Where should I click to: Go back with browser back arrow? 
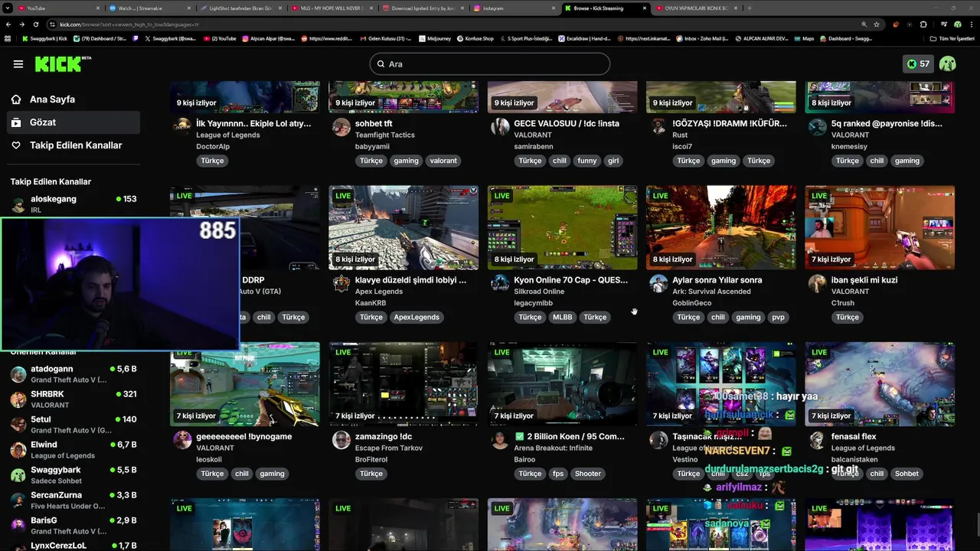[10, 24]
